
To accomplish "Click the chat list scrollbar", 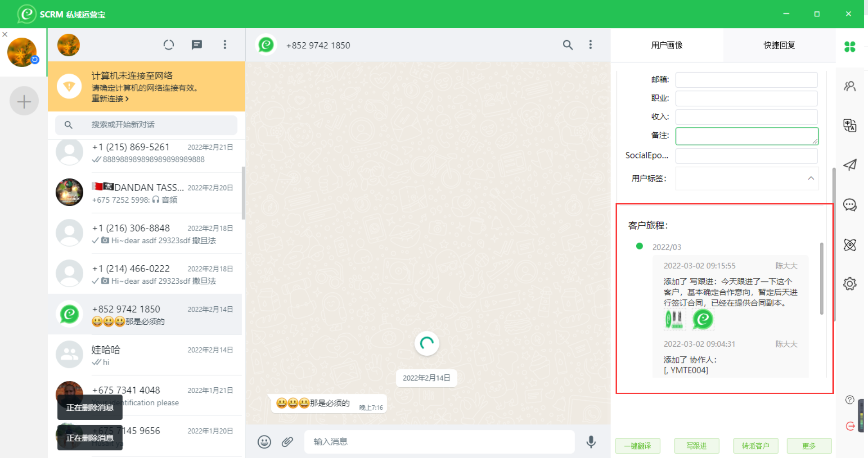I will [x=243, y=193].
